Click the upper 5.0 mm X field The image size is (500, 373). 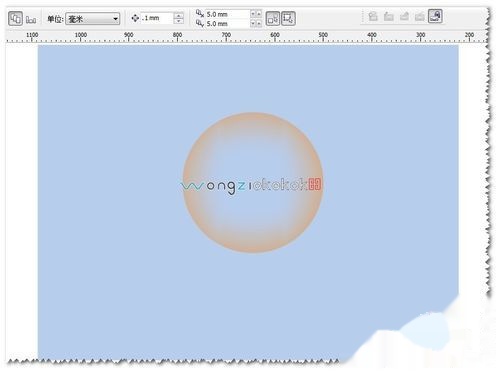(227, 14)
